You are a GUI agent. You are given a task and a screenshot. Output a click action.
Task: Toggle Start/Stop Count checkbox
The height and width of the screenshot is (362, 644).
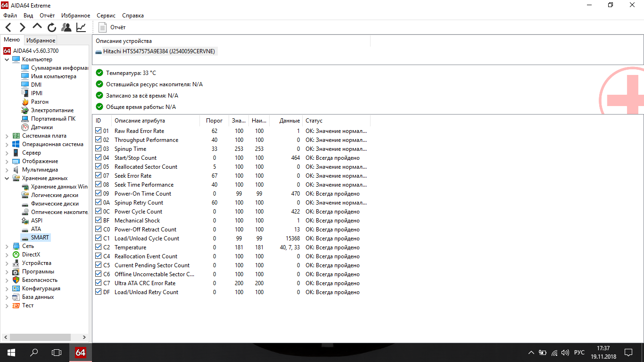click(98, 157)
